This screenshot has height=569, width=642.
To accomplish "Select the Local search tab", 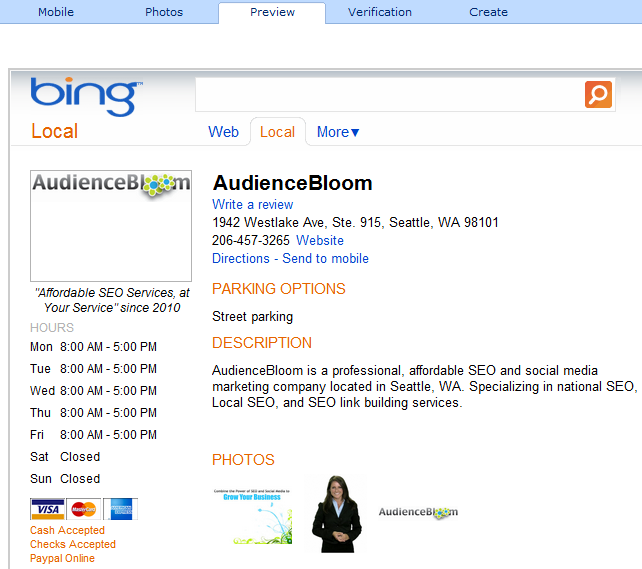I will 277,132.
